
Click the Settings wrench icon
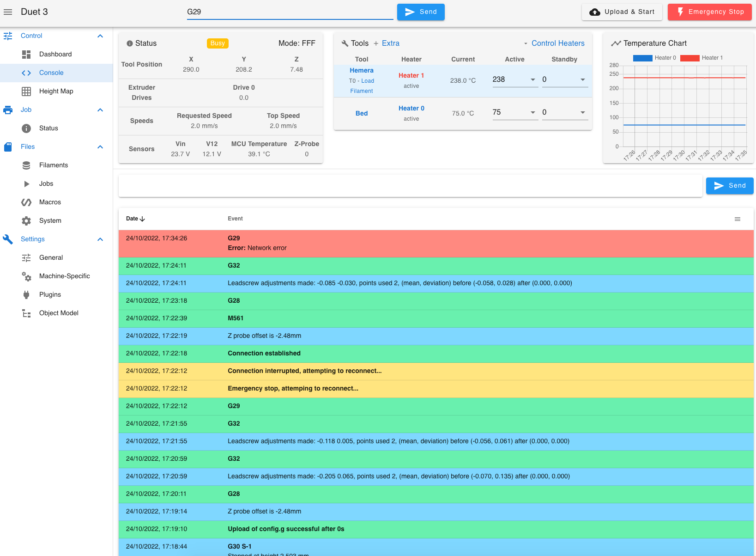[8, 239]
